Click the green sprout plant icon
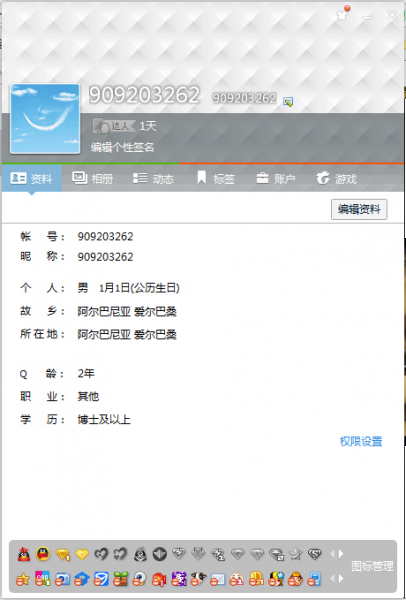Image resolution: width=406 pixels, height=600 pixels. point(121,579)
